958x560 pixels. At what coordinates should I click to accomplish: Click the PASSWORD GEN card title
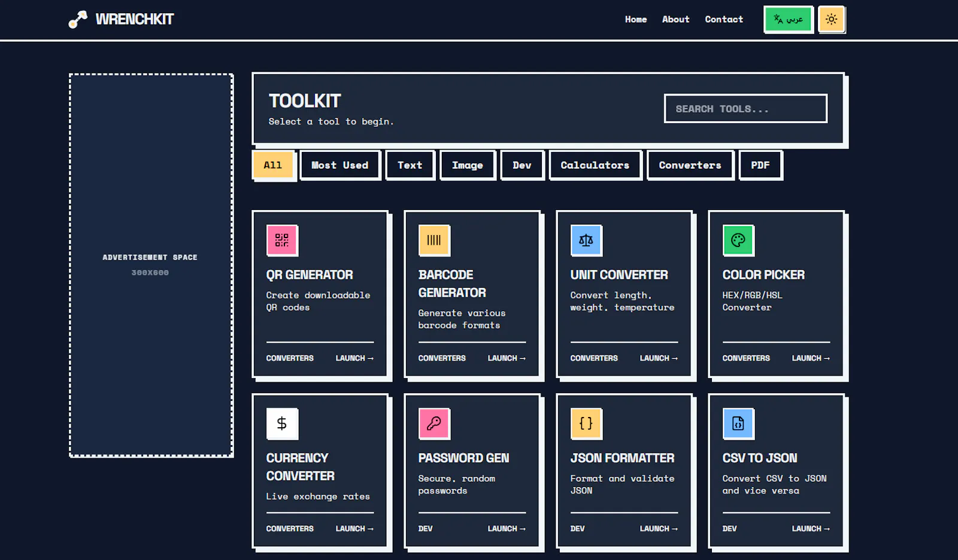click(463, 458)
